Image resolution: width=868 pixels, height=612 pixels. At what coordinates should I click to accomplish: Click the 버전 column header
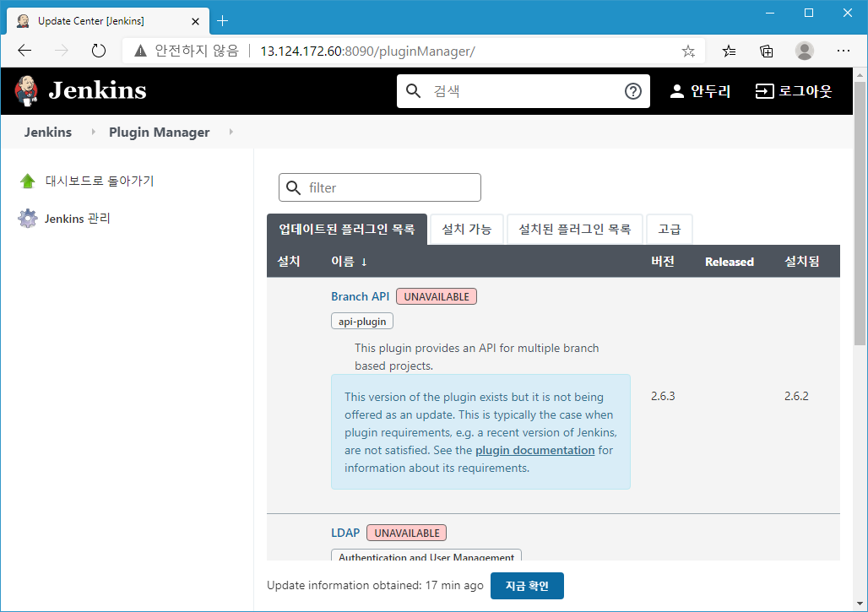[663, 261]
